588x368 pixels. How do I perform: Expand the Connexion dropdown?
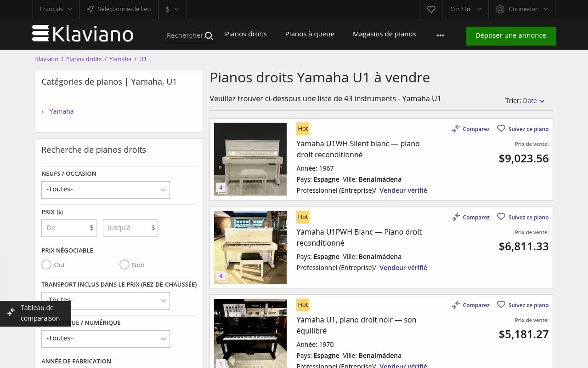coord(522,9)
